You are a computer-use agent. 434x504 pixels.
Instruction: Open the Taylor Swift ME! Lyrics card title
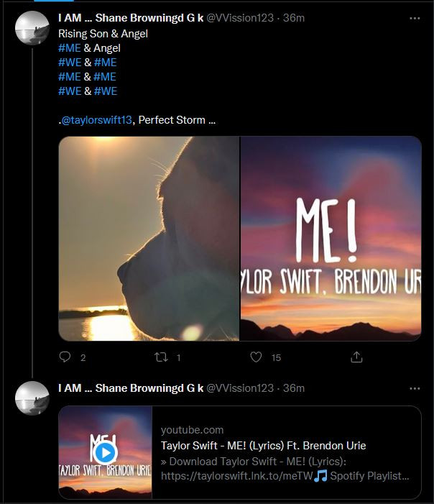pos(263,446)
